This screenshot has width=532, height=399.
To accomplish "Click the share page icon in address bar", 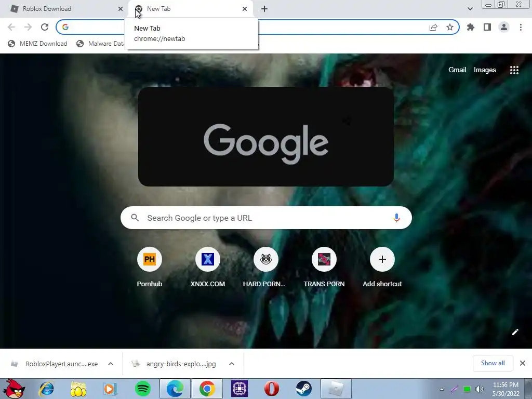I will click(433, 27).
